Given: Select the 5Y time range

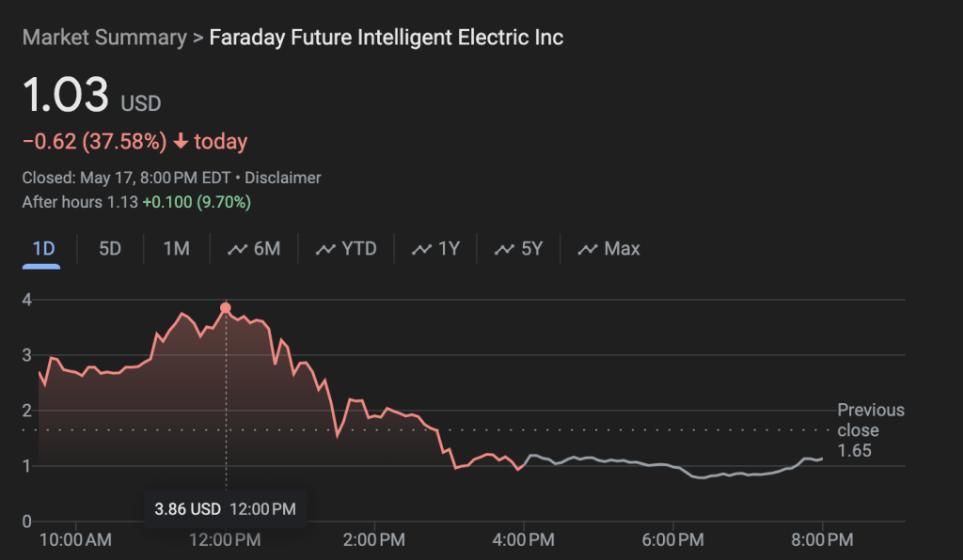Looking at the screenshot, I should (532, 249).
